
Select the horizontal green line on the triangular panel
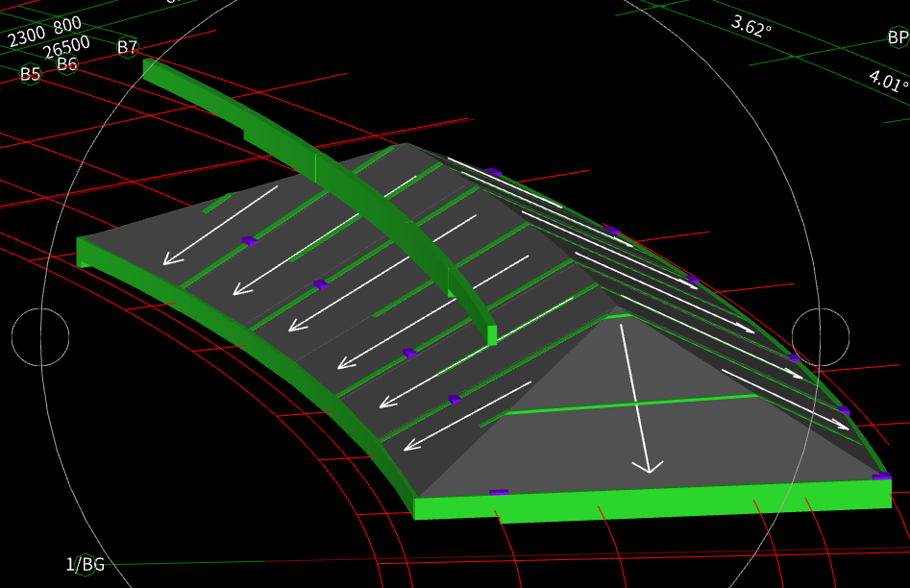630,404
